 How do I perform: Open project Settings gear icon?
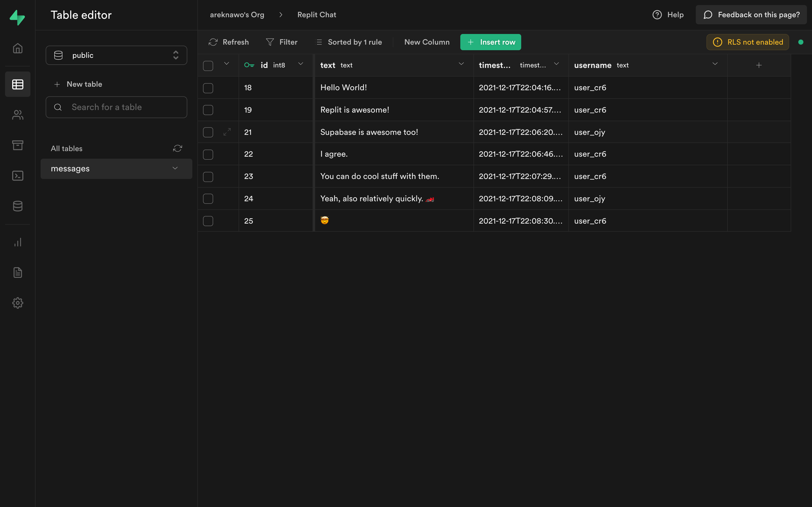[x=18, y=303]
